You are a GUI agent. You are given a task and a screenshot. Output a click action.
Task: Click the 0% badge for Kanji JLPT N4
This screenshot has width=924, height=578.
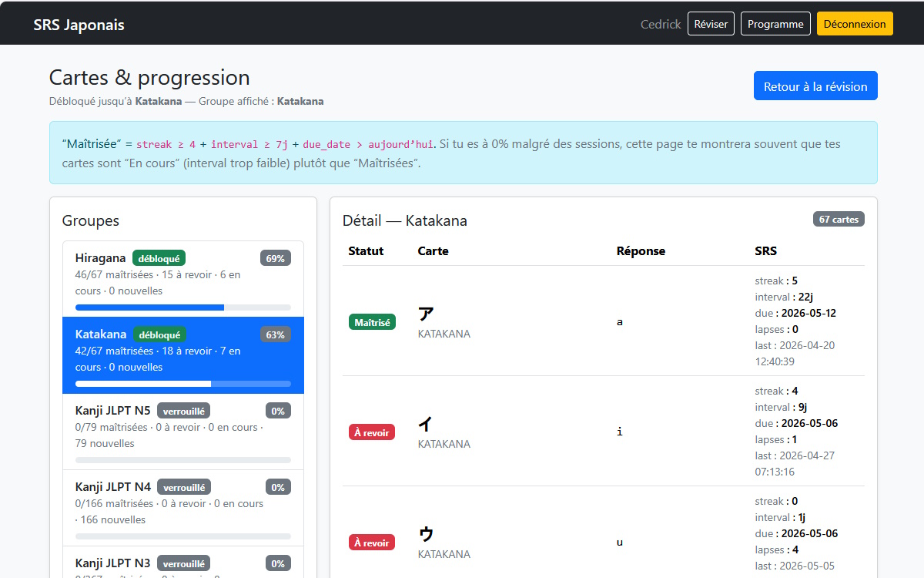(x=278, y=487)
